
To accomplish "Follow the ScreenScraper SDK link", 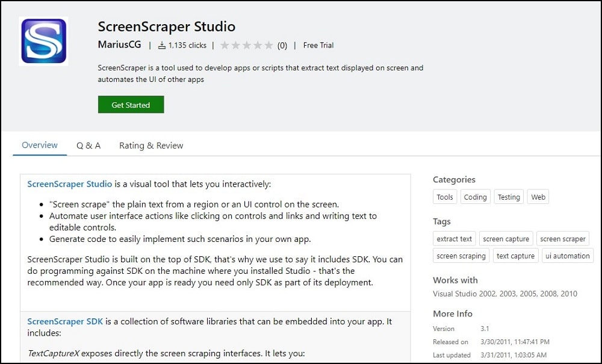I will (x=65, y=321).
